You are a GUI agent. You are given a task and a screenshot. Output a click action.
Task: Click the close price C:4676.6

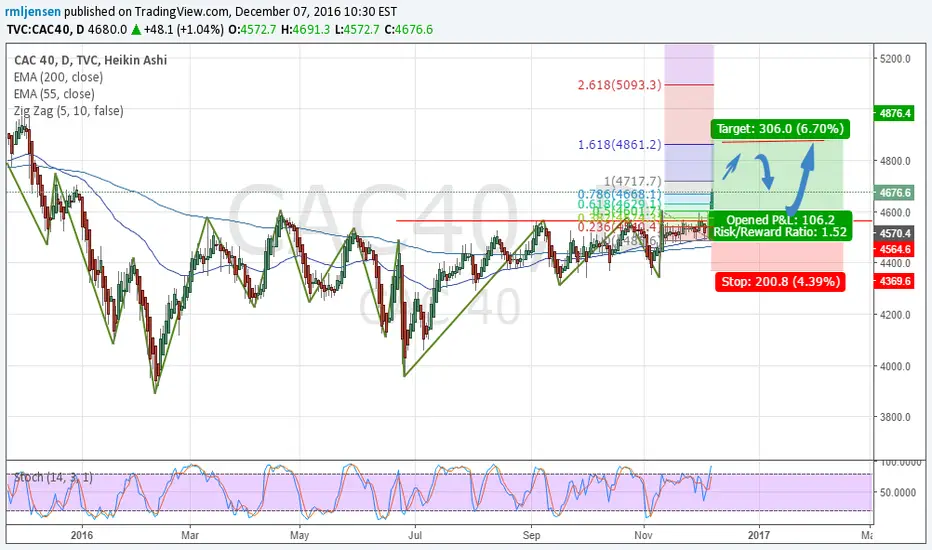[408, 29]
